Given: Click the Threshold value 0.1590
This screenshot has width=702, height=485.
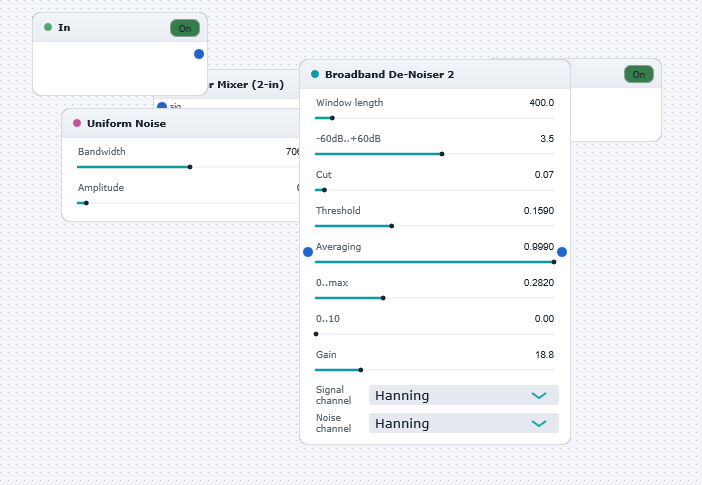Looking at the screenshot, I should (539, 210).
